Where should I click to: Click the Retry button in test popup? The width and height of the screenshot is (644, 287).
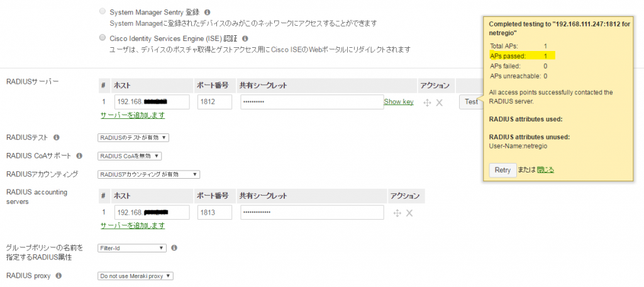pyautogui.click(x=502, y=170)
